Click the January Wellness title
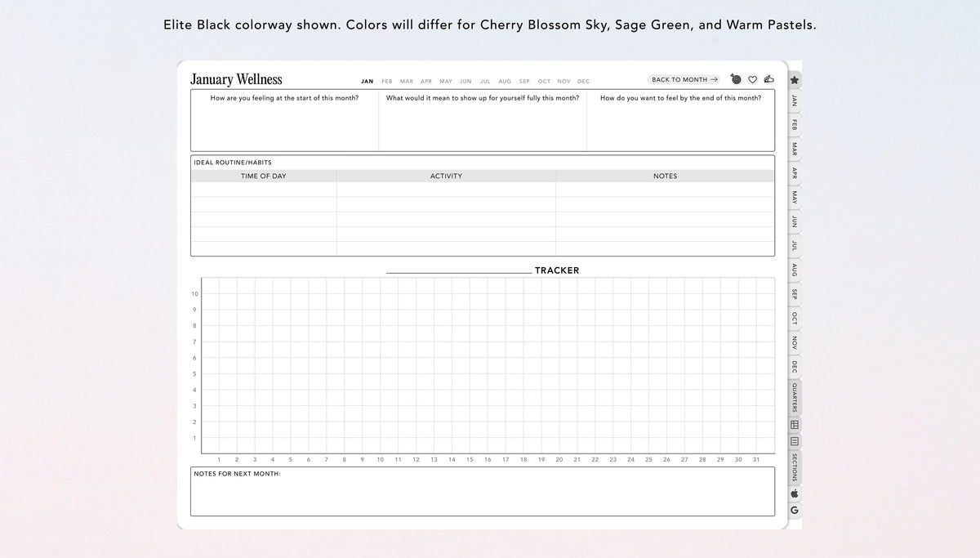 (x=236, y=79)
